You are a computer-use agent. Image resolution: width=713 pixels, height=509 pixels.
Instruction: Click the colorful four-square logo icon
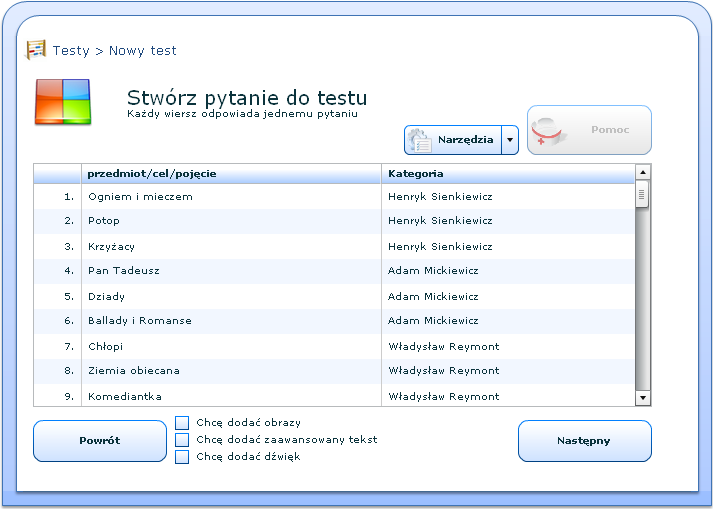click(63, 102)
